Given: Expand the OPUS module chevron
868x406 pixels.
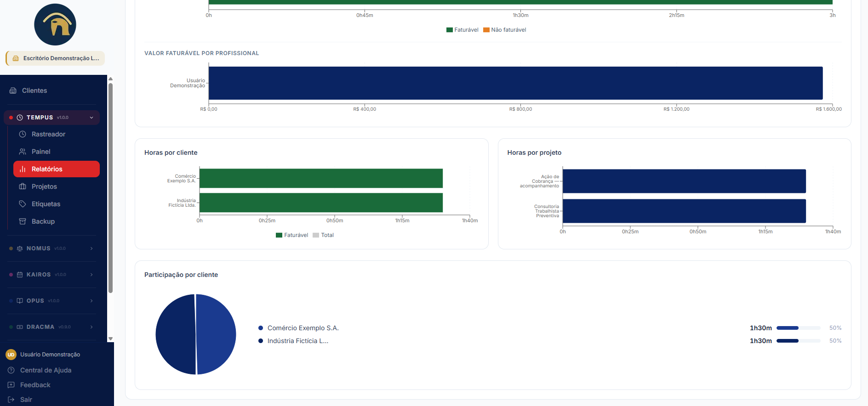Looking at the screenshot, I should tap(91, 301).
